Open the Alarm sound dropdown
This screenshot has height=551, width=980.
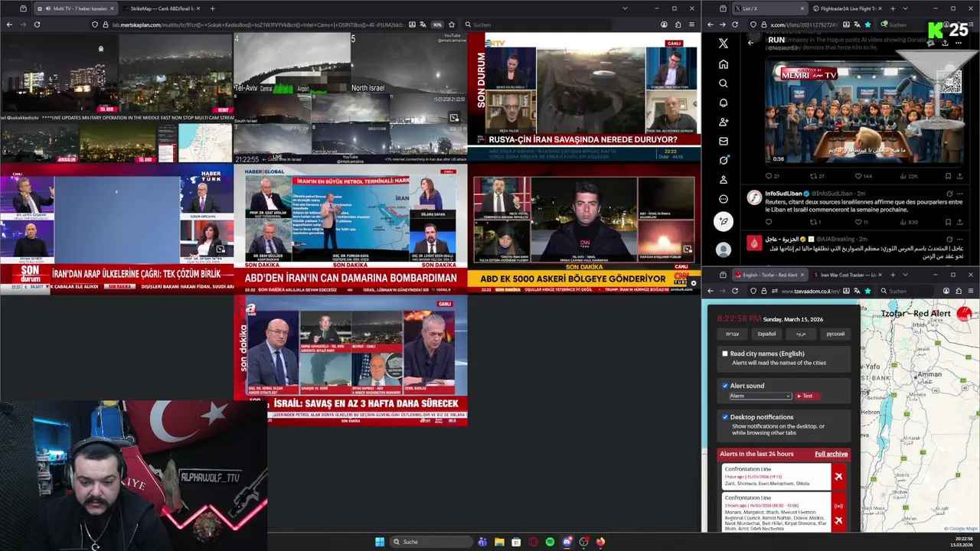click(759, 396)
